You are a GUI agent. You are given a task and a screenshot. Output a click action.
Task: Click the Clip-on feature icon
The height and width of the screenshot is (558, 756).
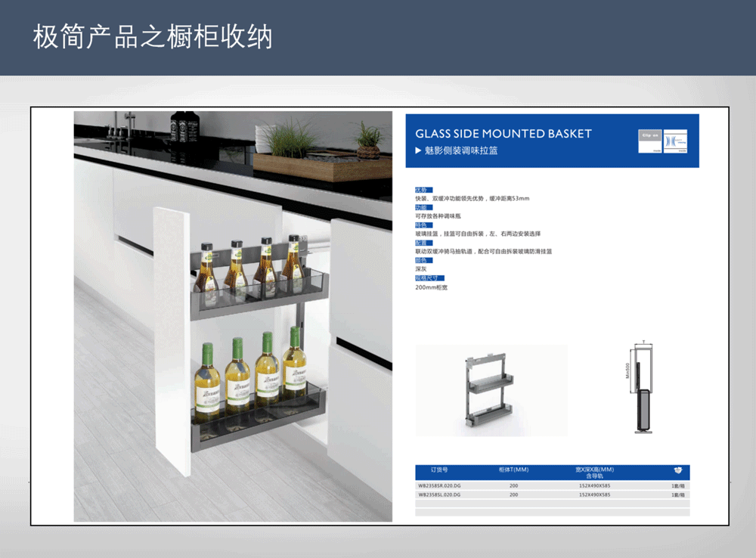click(x=650, y=141)
